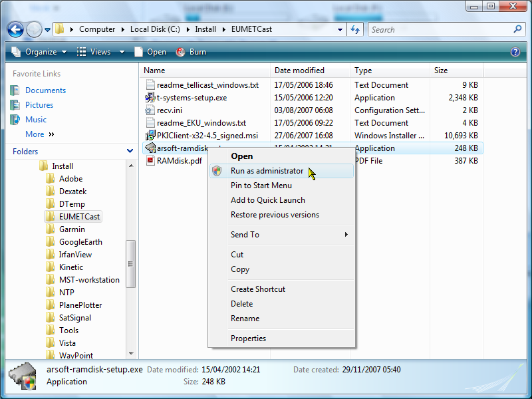Choose Open in context menu
Image resolution: width=532 pixels, height=399 pixels.
click(281, 156)
